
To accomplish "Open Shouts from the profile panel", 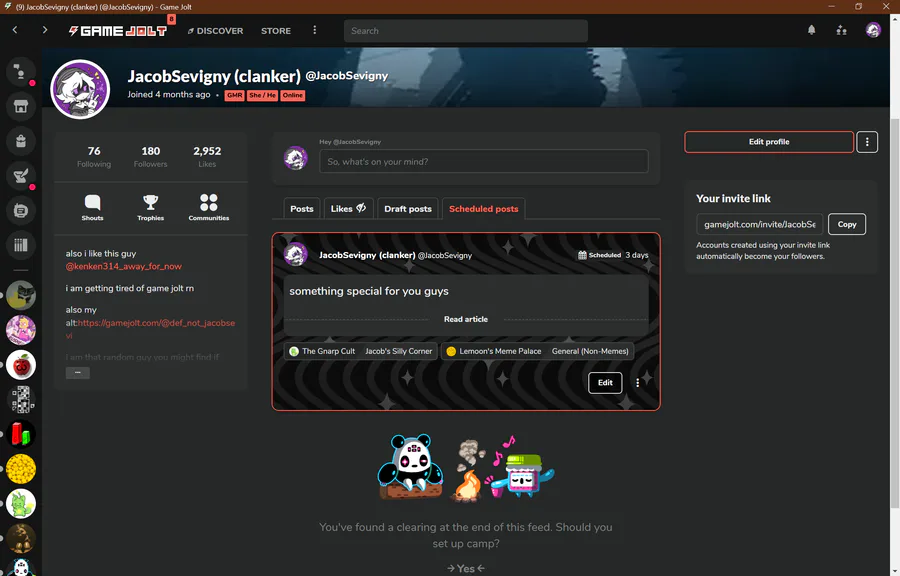I will (92, 208).
